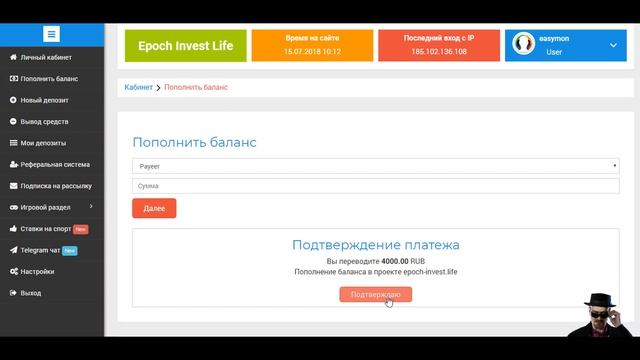The height and width of the screenshot is (360, 640).
Task: Click the gears icon beside Настройки
Action: pos(13,271)
